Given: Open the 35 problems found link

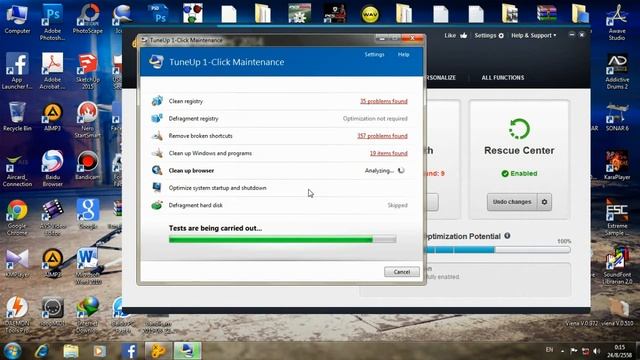Looking at the screenshot, I should click(384, 101).
